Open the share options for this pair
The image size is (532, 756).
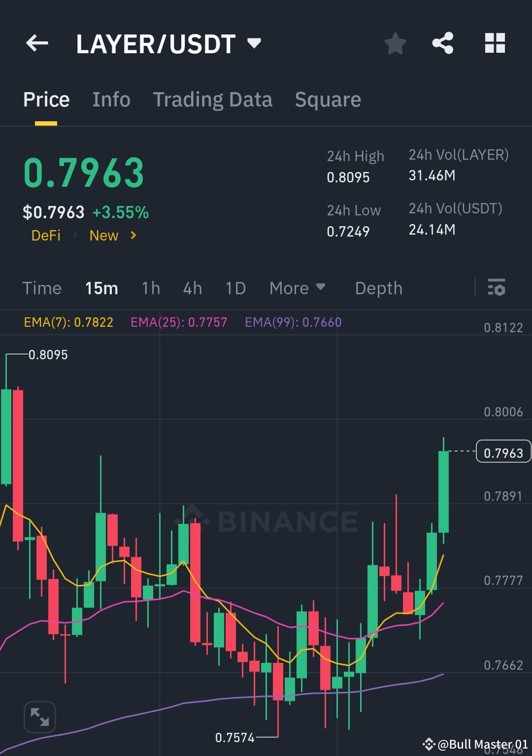[443, 43]
